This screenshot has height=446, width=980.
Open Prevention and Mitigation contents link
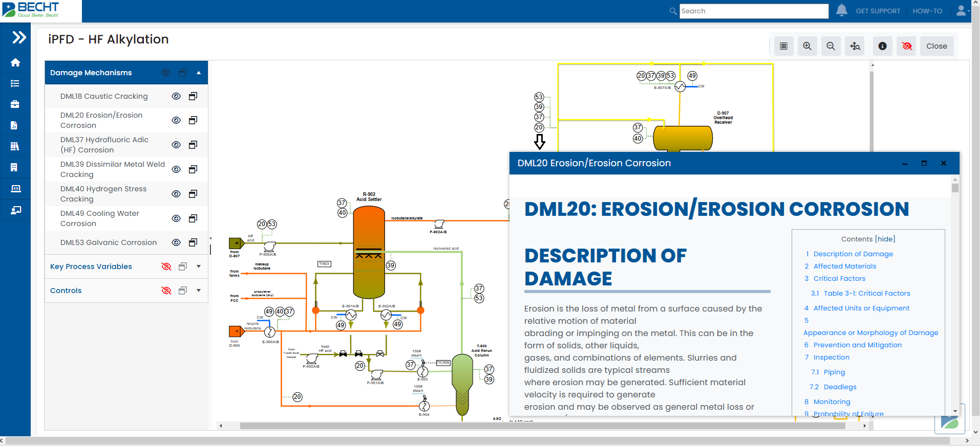click(x=857, y=345)
